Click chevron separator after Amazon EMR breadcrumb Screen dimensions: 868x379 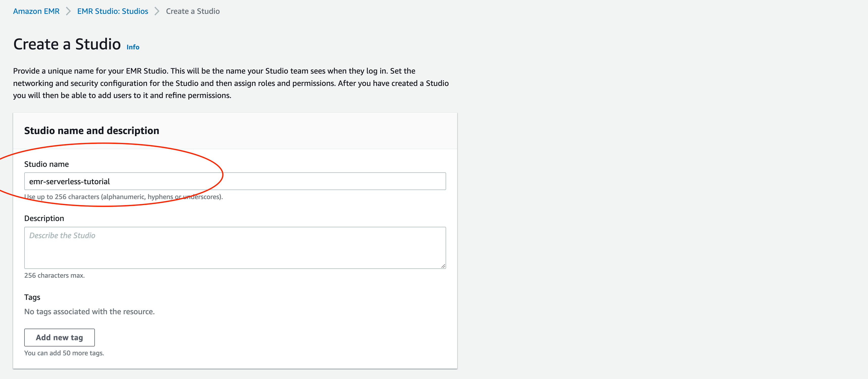[68, 11]
